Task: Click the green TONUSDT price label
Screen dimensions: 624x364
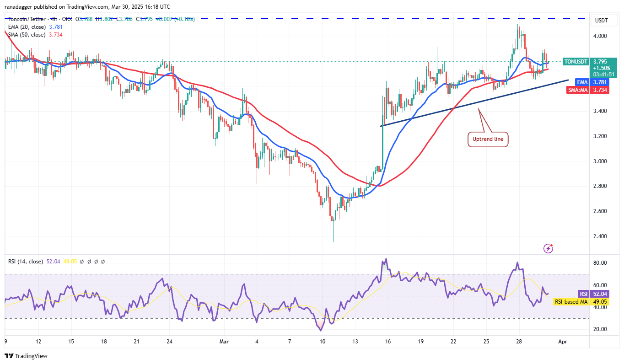Action: pos(576,61)
